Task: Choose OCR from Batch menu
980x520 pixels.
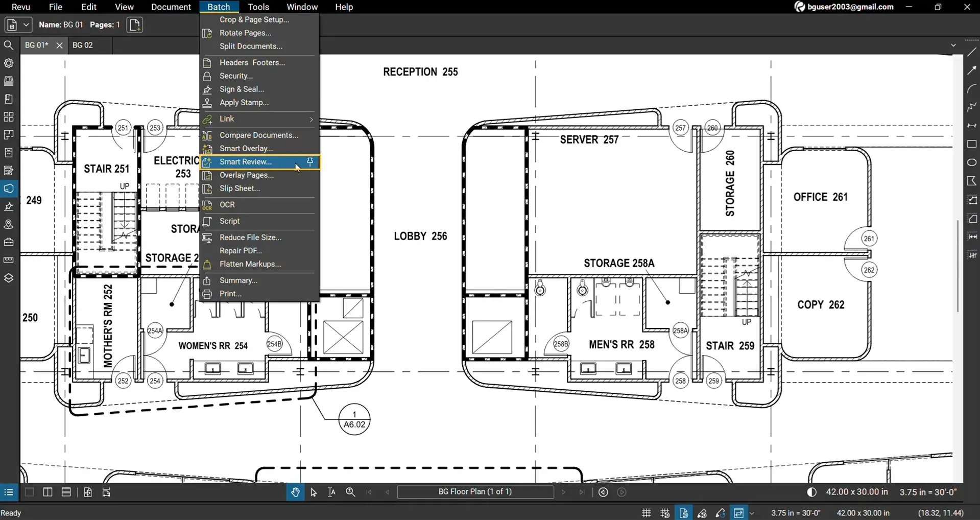Action: (259, 205)
